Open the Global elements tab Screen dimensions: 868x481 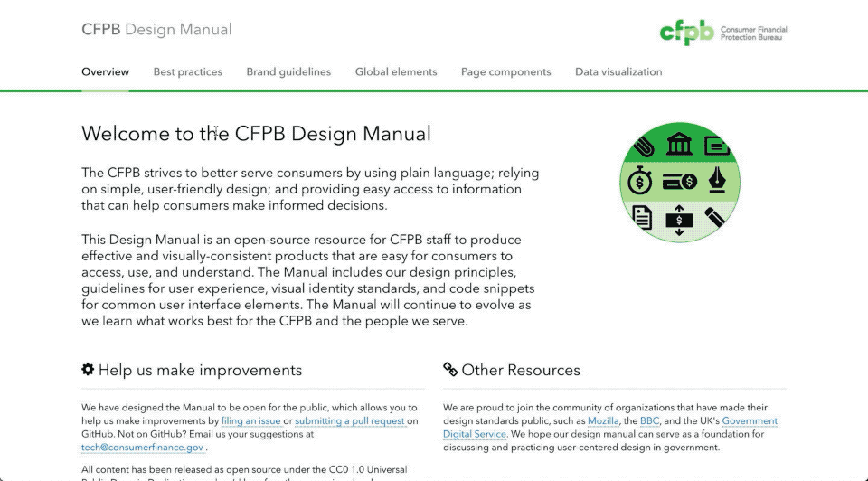396,72
